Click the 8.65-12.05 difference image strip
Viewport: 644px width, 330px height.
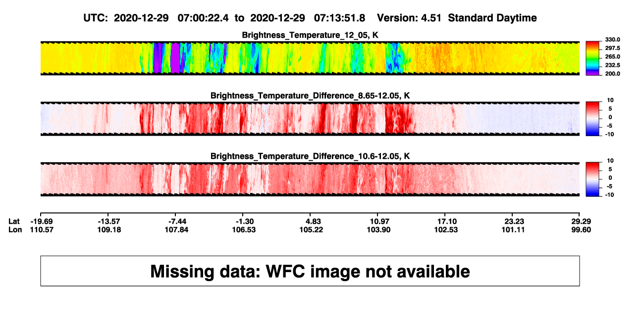point(310,119)
